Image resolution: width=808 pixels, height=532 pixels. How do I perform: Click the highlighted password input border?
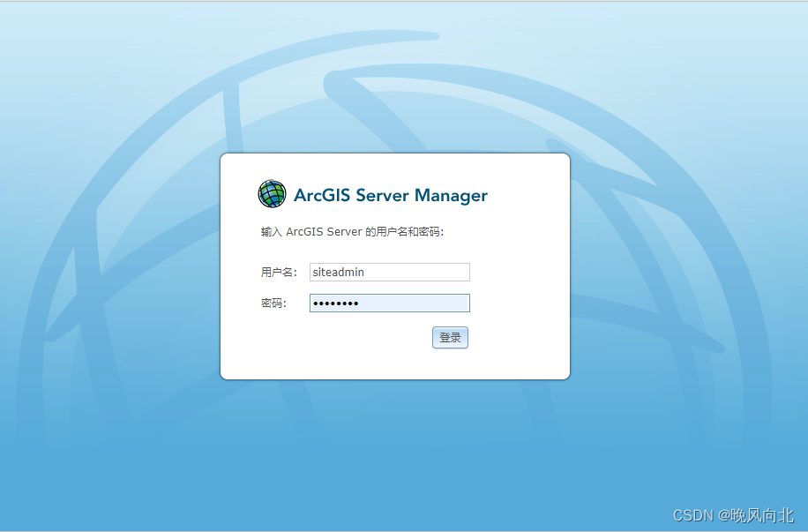click(389, 303)
